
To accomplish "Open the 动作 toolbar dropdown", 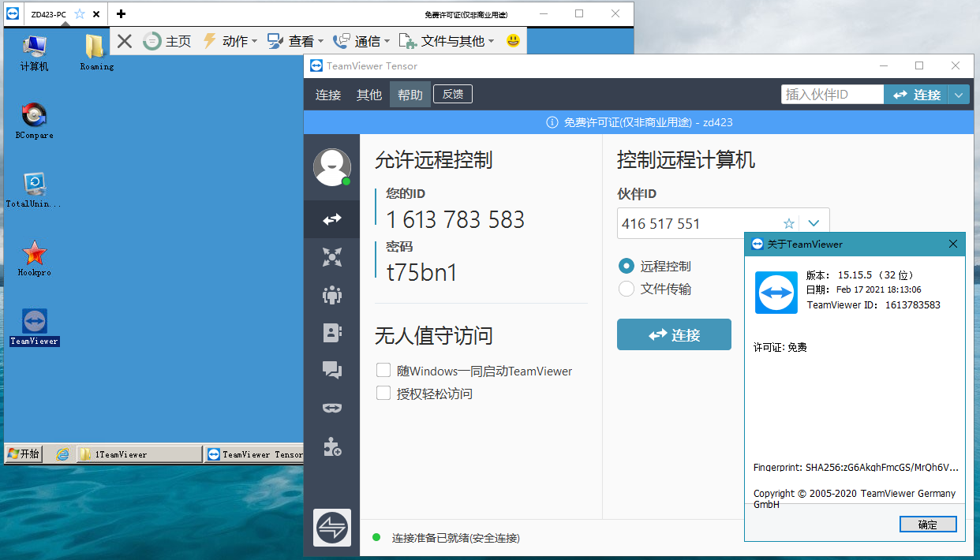I will (x=230, y=41).
